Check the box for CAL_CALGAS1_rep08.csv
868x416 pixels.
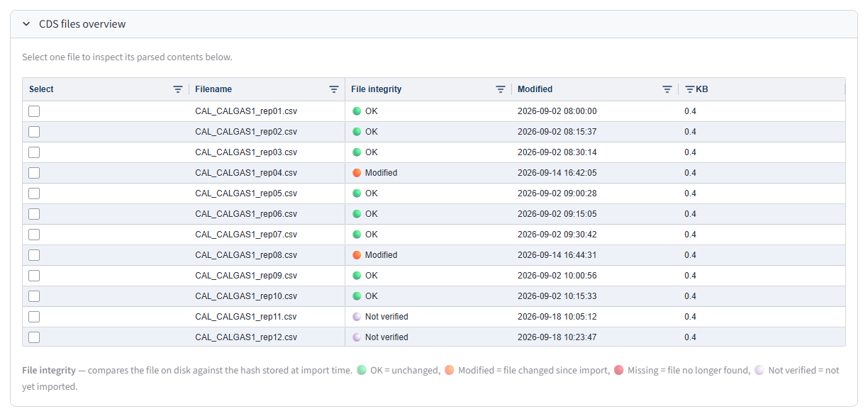(x=34, y=255)
